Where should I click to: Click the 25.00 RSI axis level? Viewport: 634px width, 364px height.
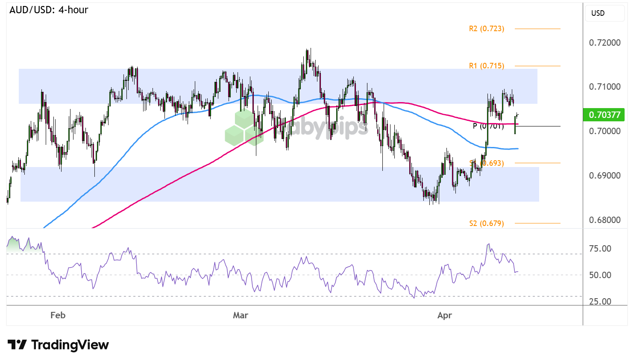tap(600, 302)
